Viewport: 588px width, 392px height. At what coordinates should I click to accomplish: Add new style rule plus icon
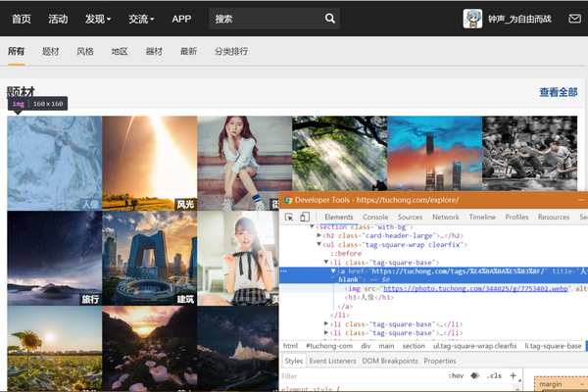coord(513,375)
